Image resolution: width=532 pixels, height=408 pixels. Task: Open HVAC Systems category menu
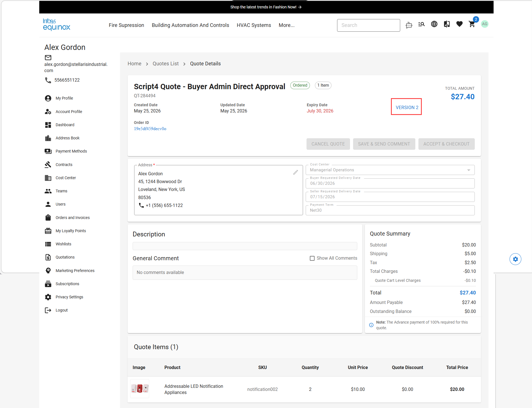(254, 25)
